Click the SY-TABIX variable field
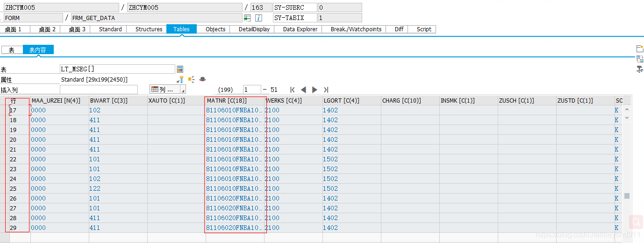644x243 pixels. click(294, 18)
